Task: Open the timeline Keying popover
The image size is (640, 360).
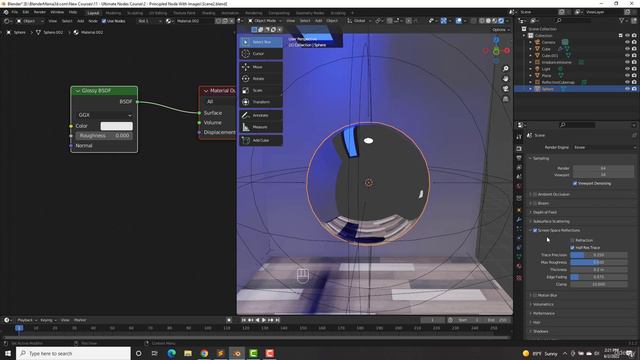Action: point(48,320)
